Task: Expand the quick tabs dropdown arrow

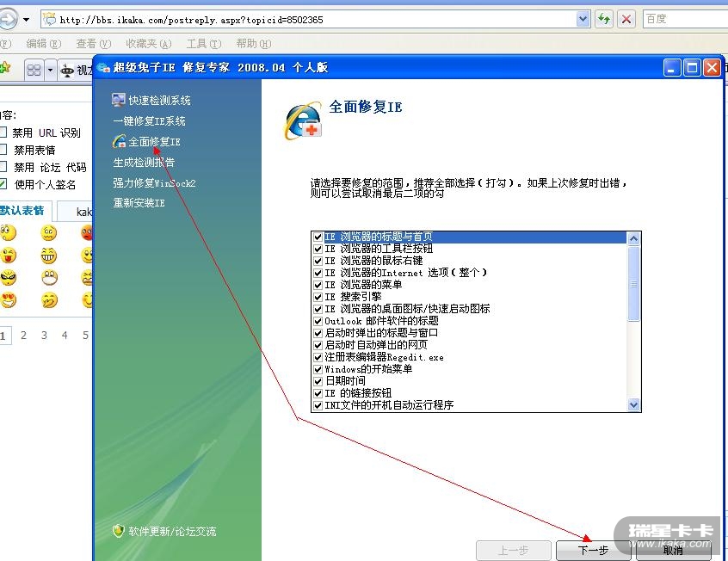Action: tap(50, 71)
